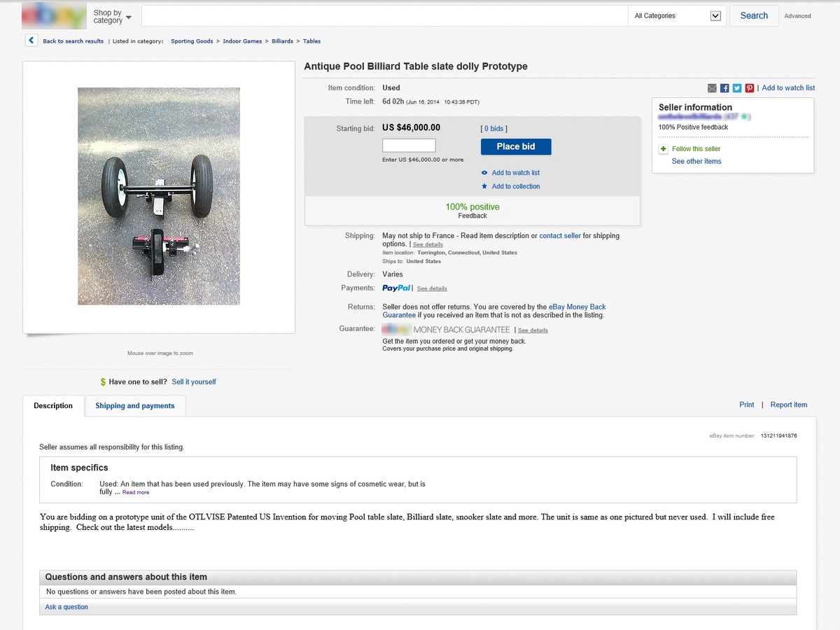Click the Search button
This screenshot has width=840, height=630.
[x=754, y=16]
